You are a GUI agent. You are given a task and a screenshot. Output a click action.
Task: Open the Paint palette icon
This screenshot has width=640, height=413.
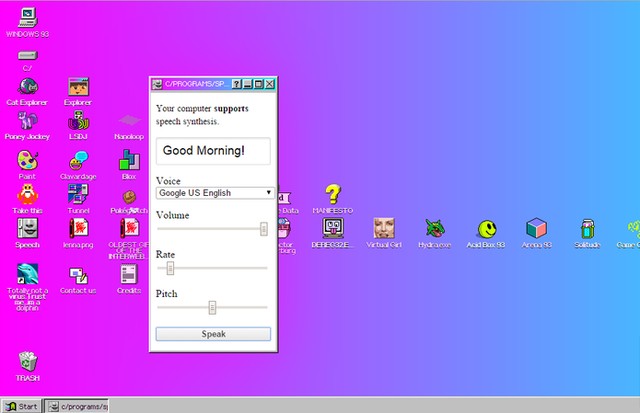pos(27,160)
